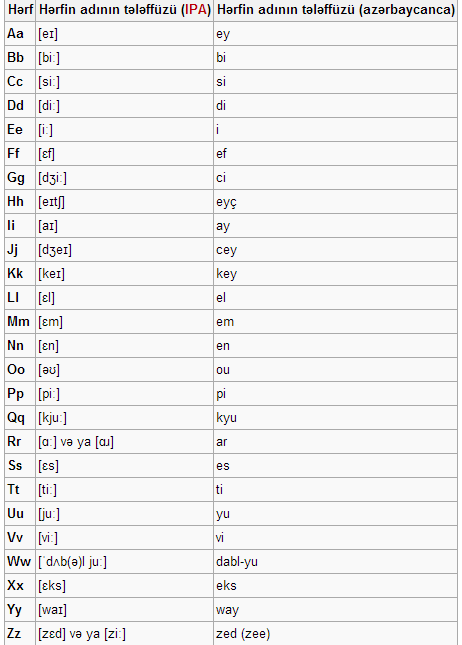The height and width of the screenshot is (645, 462).
Task: Select the eyç pronunciation cell
Action: tap(336, 202)
